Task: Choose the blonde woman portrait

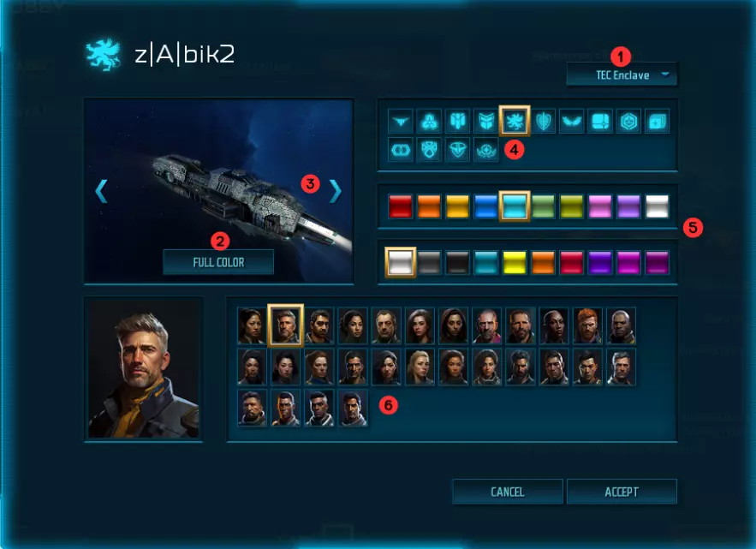Action: point(420,367)
